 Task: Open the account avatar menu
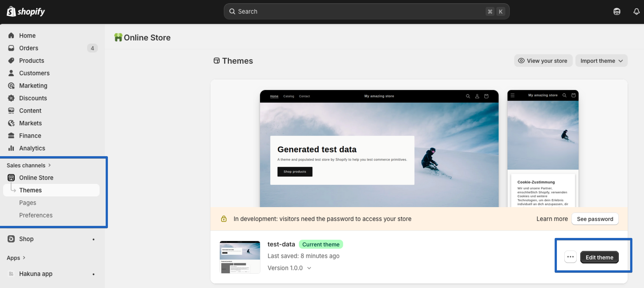617,11
